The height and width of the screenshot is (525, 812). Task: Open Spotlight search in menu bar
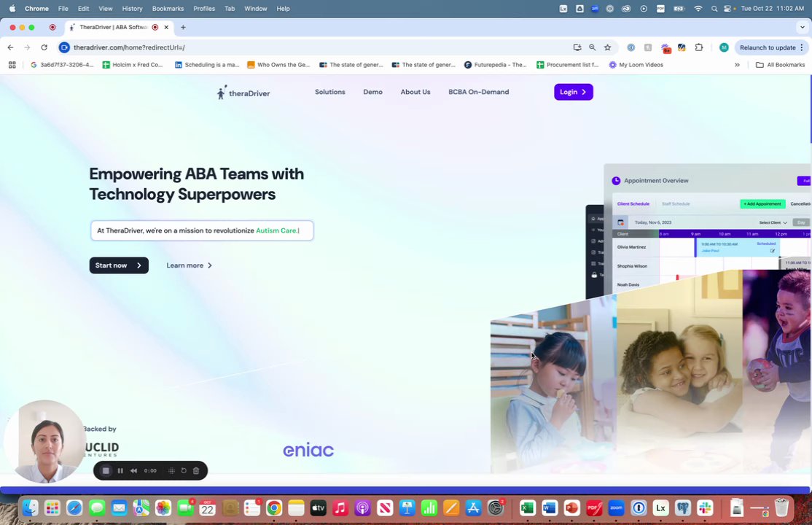pos(714,9)
